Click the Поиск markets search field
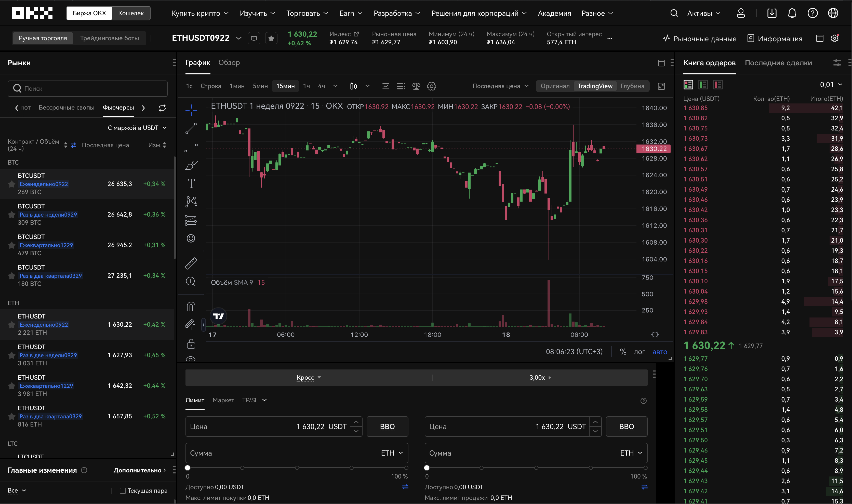Screen dimensions: 852x504 tap(88, 89)
